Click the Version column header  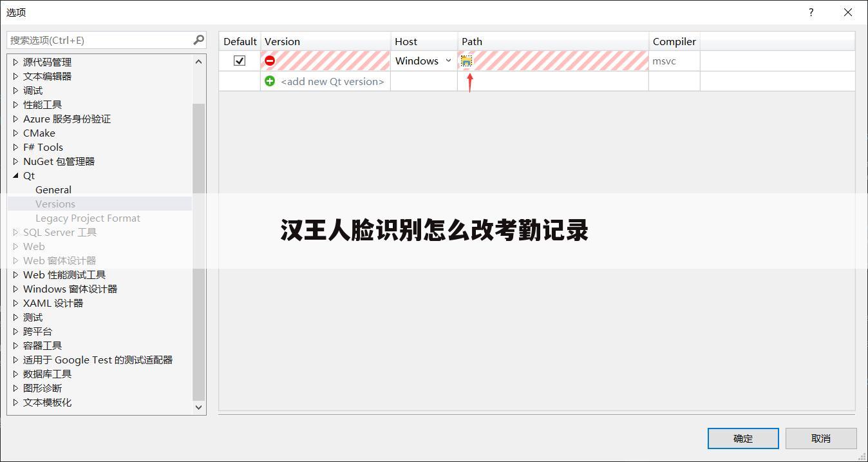(x=325, y=41)
